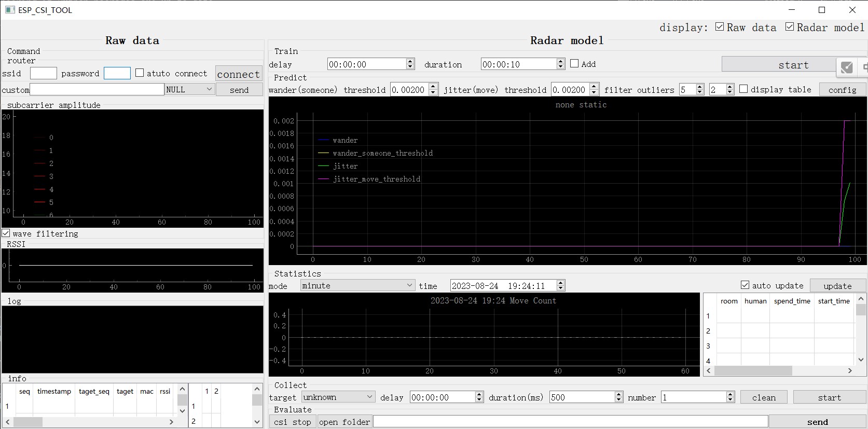Click the wander_someone_threshold legend entry
The width and height of the screenshot is (868, 429).
(x=376, y=153)
